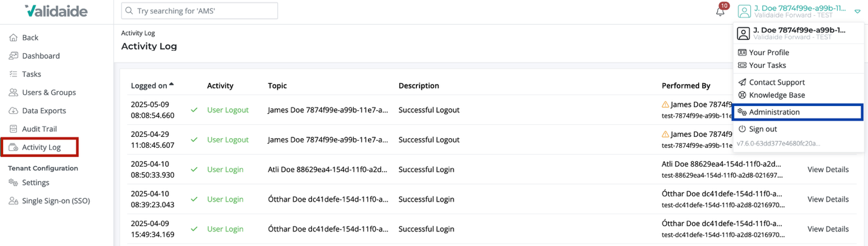Click the Audit Trail icon
This screenshot has width=868, height=246.
pyautogui.click(x=13, y=128)
